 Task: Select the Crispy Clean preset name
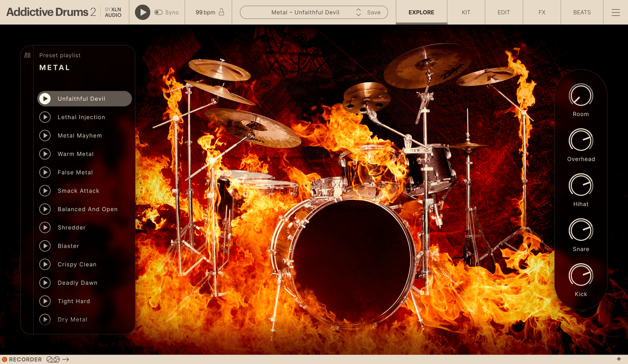77,265
